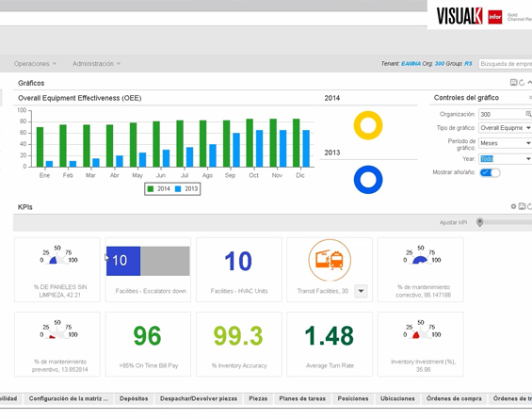Open Tipo de gráfico dropdown
This screenshot has height=419, width=532.
pos(506,128)
